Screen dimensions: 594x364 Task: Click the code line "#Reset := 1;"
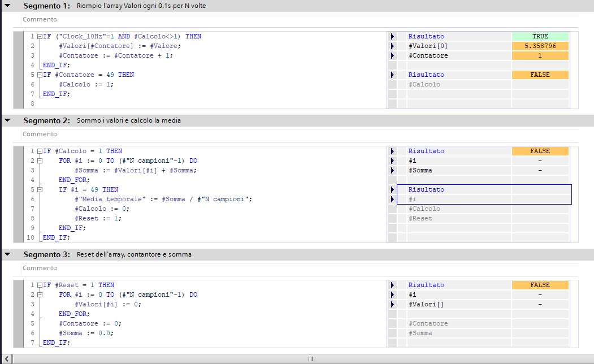click(x=98, y=219)
